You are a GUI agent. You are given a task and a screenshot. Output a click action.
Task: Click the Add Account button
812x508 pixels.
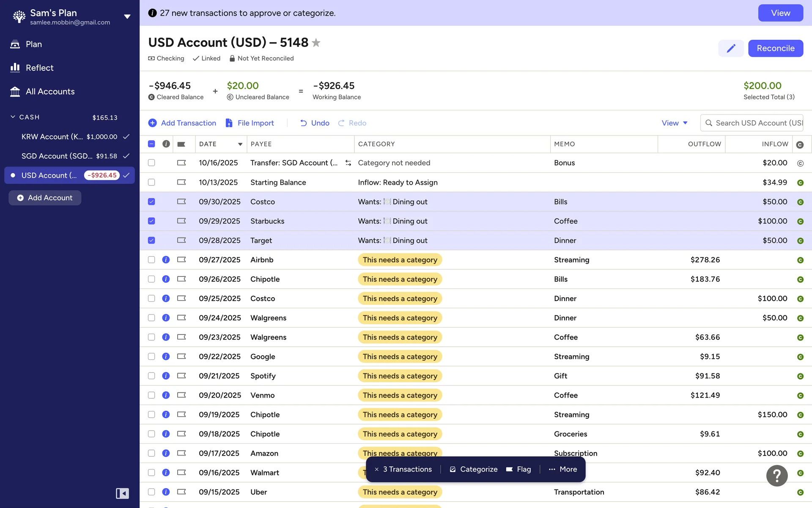coord(45,198)
